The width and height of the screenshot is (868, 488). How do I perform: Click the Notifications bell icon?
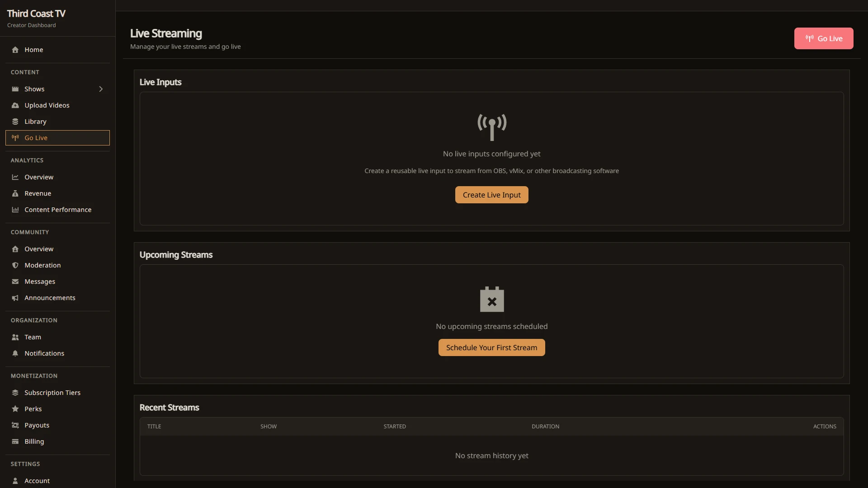pyautogui.click(x=15, y=353)
